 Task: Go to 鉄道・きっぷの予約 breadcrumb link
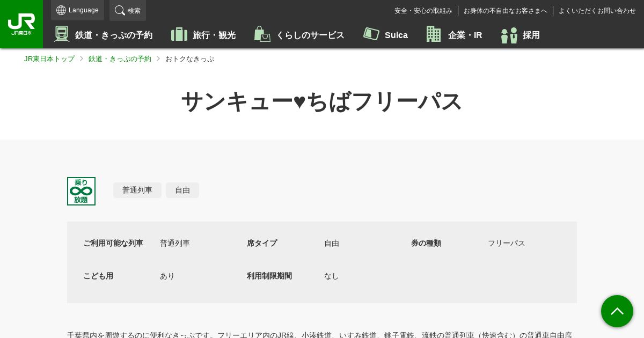pyautogui.click(x=120, y=59)
